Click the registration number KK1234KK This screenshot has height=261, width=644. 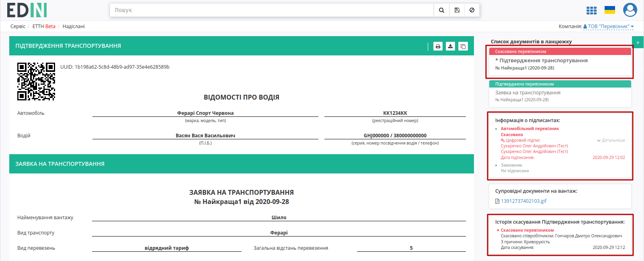coord(395,113)
